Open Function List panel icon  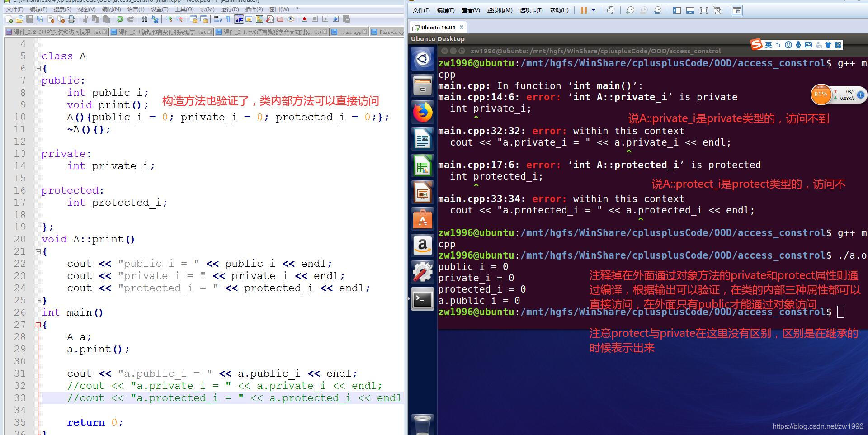tap(269, 19)
